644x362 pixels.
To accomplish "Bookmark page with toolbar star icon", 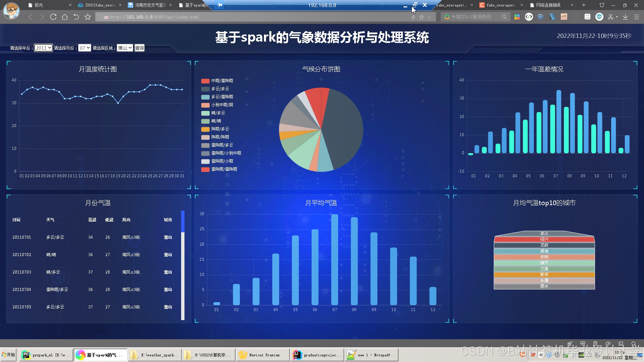I will (x=88, y=17).
